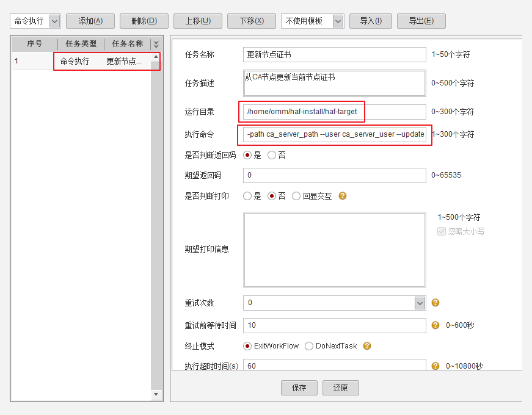Move task down with 下移(X)
The image size is (532, 415).
point(252,21)
